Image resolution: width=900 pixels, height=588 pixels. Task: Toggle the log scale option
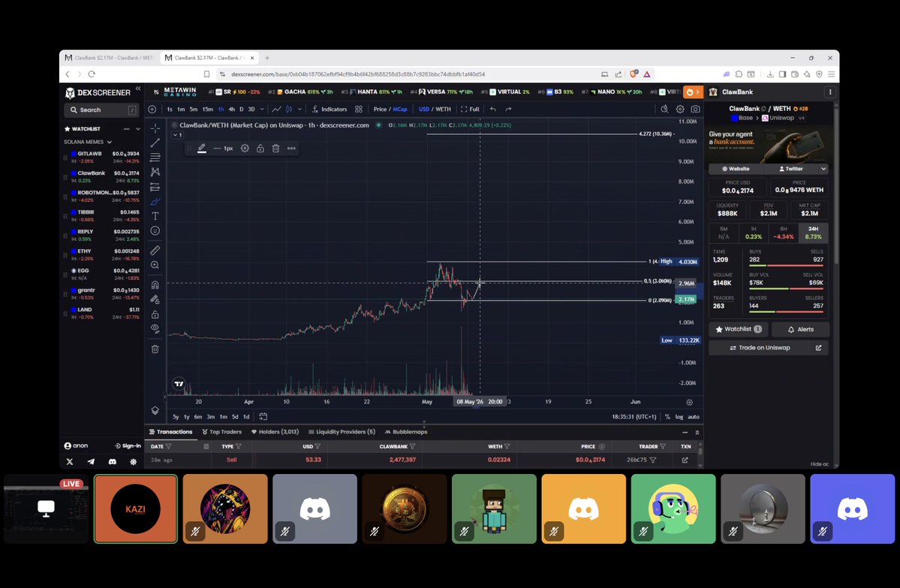point(679,416)
